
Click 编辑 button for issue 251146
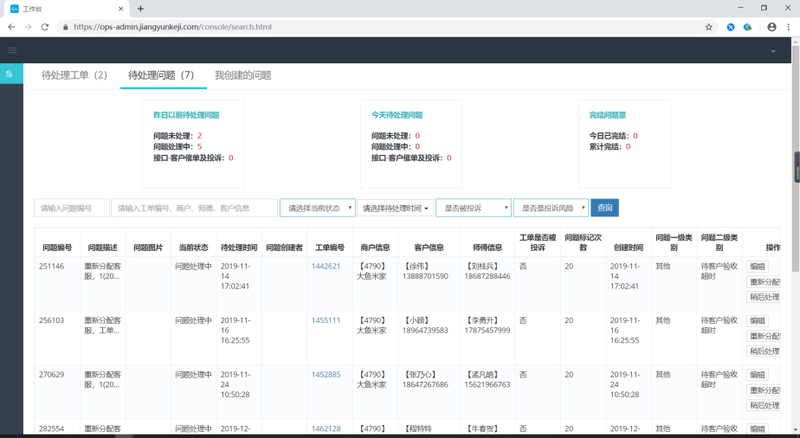(757, 266)
